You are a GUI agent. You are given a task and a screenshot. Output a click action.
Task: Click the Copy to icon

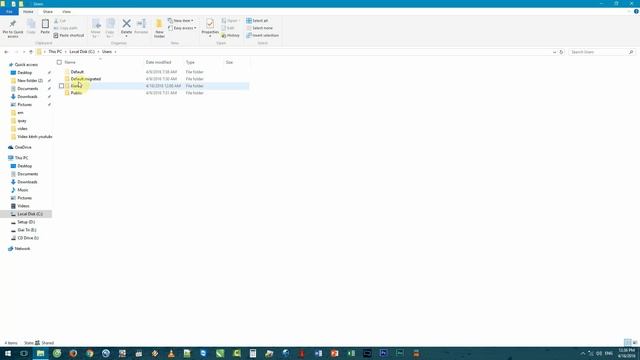coord(110,24)
